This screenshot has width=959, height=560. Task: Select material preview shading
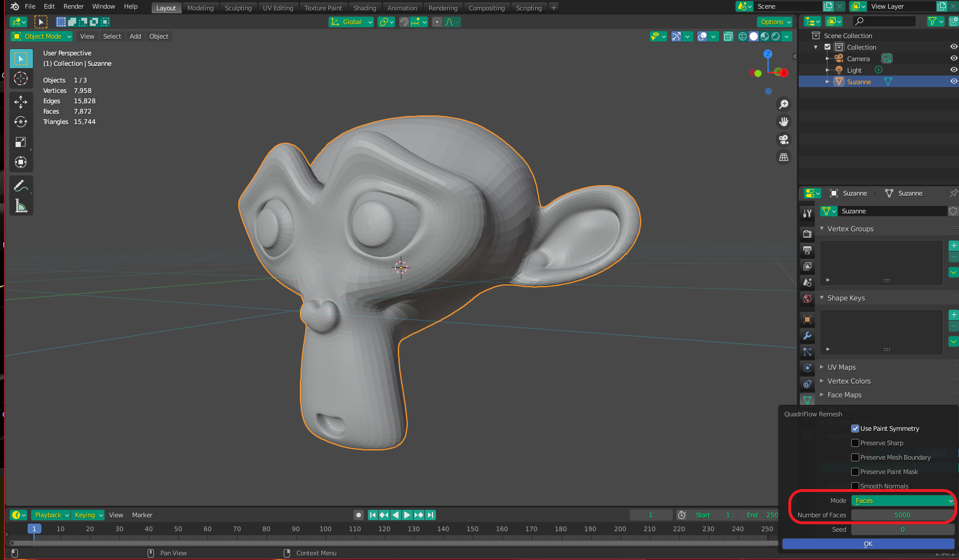[765, 36]
